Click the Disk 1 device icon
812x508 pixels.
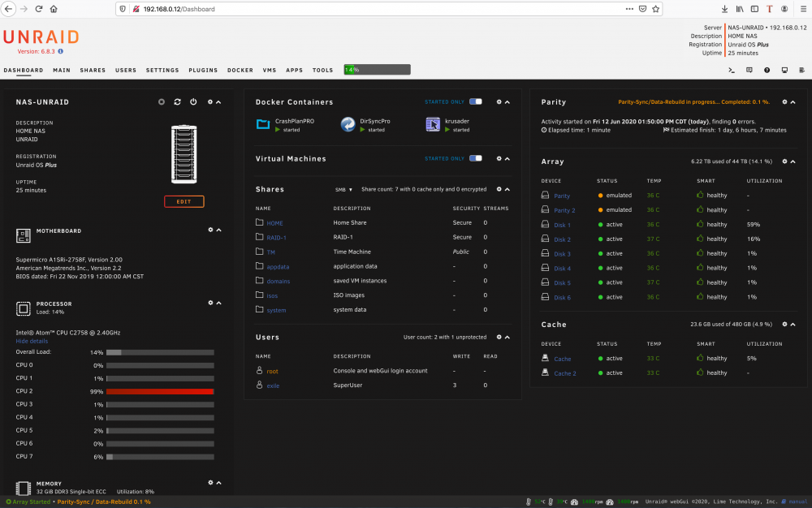click(546, 224)
